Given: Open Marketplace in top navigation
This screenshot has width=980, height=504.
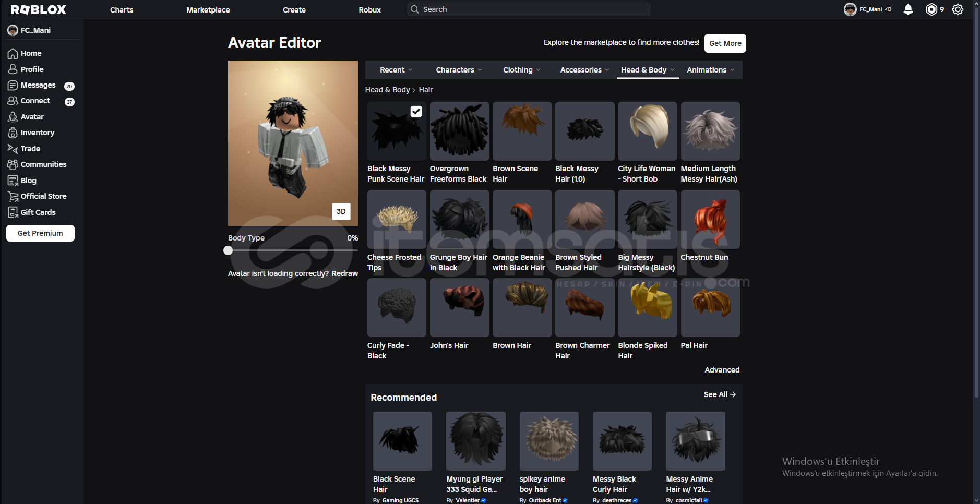Looking at the screenshot, I should 208,10.
